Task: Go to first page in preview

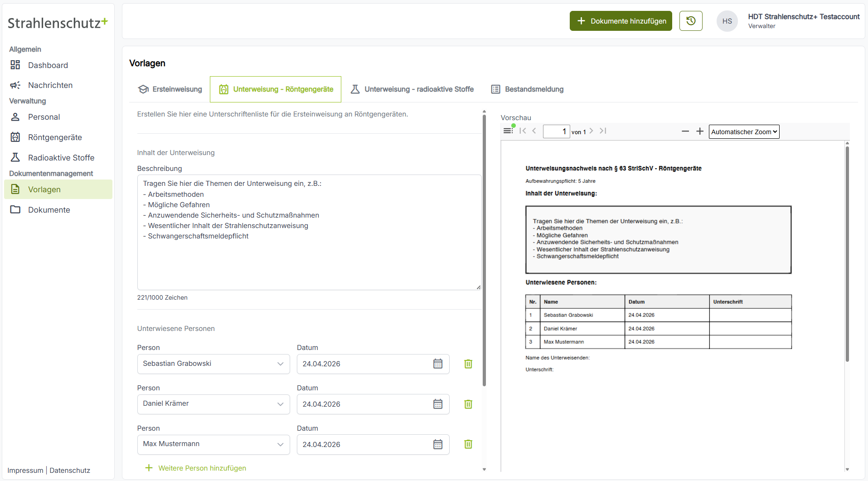Action: coord(523,131)
